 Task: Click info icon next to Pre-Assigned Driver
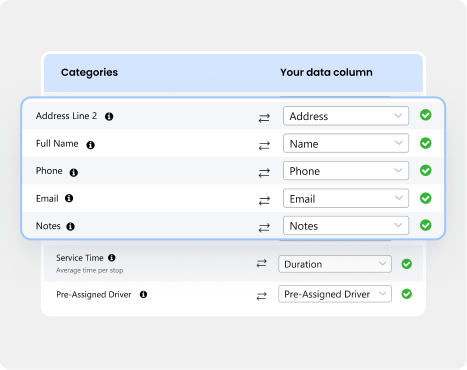143,294
